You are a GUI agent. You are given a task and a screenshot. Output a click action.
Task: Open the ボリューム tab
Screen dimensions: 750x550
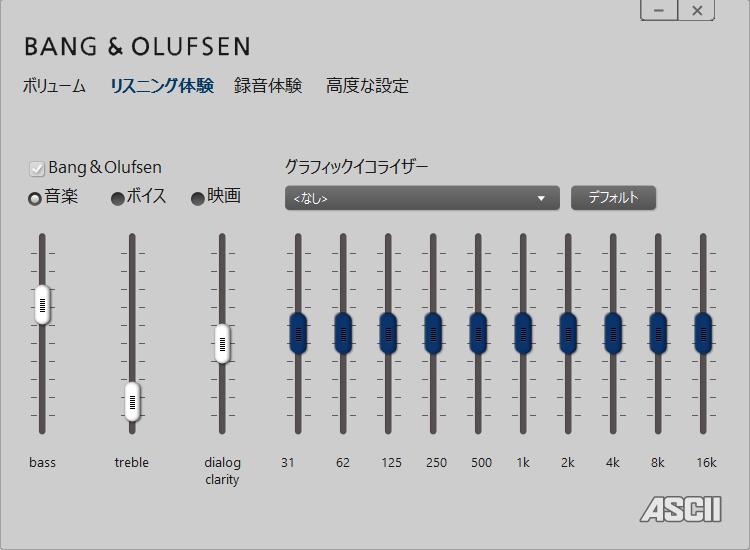point(54,86)
